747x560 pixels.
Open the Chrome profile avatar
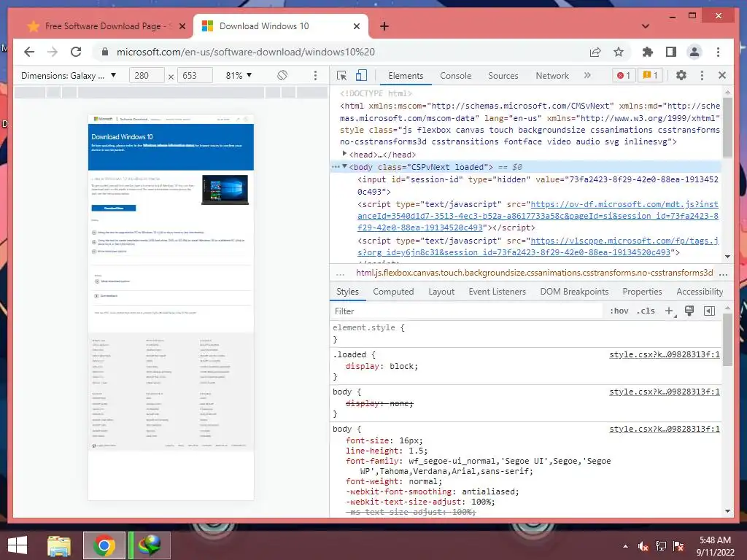694,52
